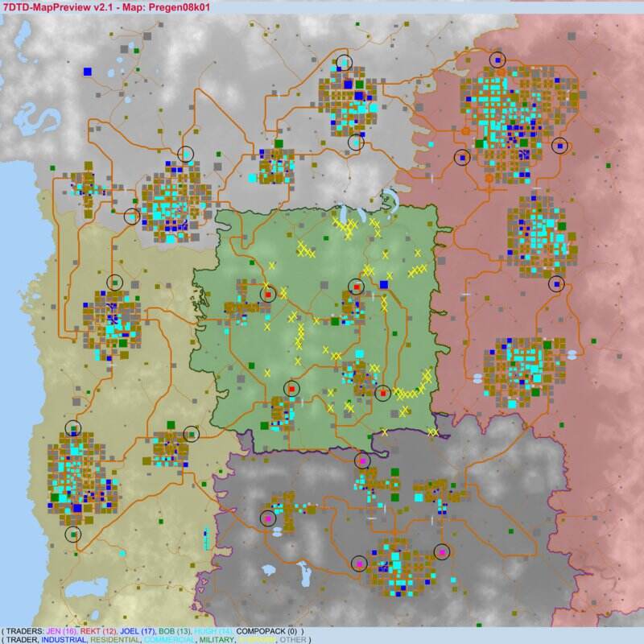This screenshot has width=644, height=644.
Task: Click the southernmost green Bob trader marker on the west side
Action: point(73,533)
